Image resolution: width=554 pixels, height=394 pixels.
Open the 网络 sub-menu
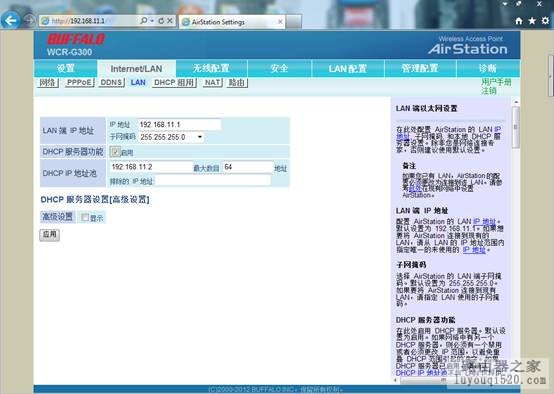click(47, 83)
